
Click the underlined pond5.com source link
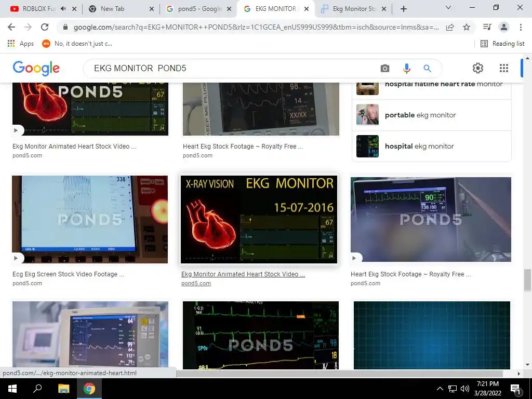tap(196, 283)
